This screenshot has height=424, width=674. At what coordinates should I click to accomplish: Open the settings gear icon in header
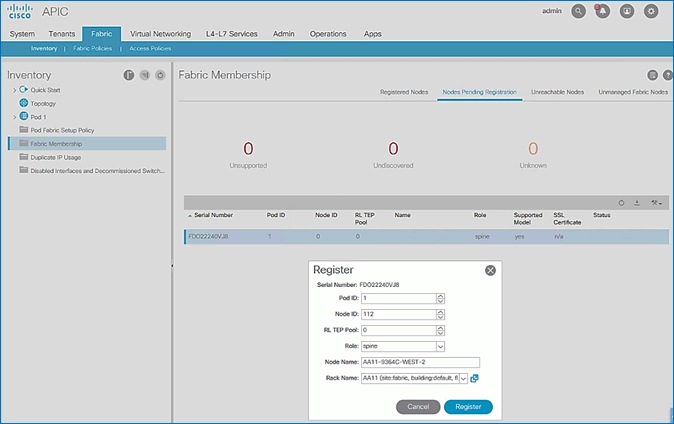(x=651, y=12)
